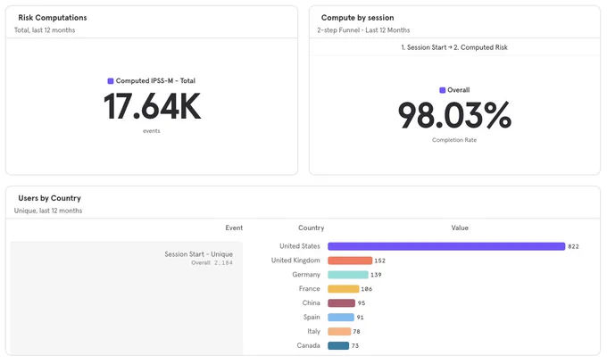The height and width of the screenshot is (364, 607).
Task: Open the Users by Country card title
Action: point(50,198)
